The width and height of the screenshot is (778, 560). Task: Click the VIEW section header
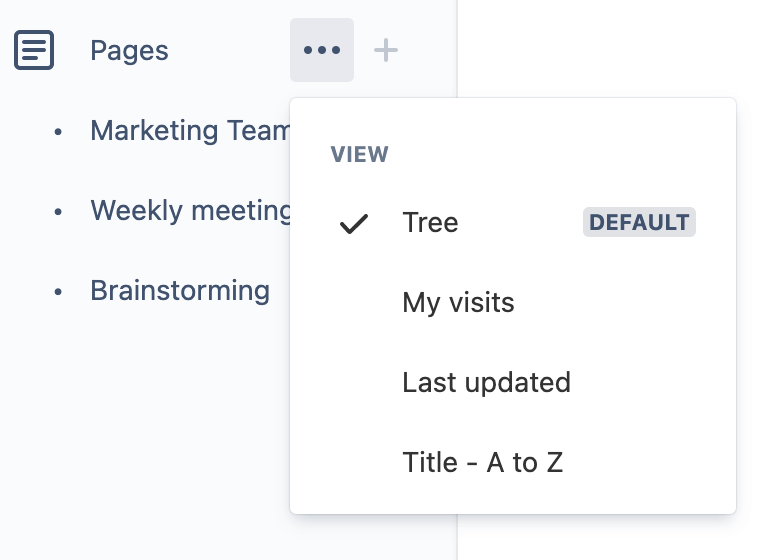point(359,155)
